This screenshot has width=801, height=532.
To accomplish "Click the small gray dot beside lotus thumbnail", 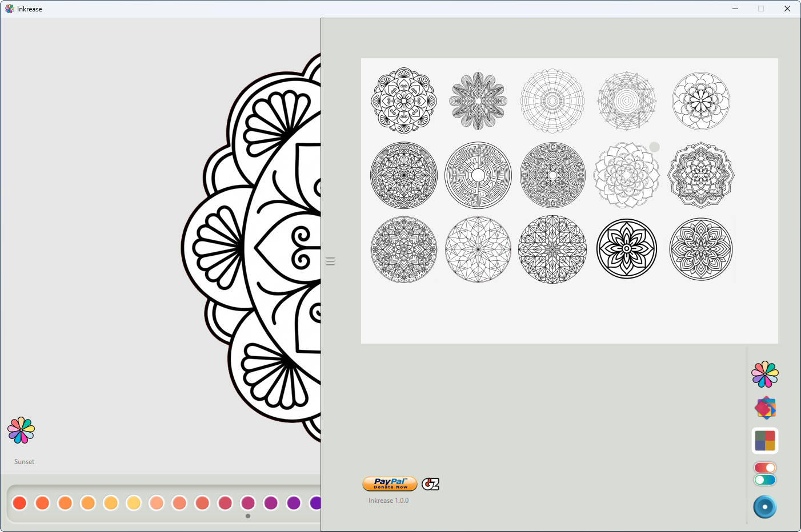I will click(654, 147).
